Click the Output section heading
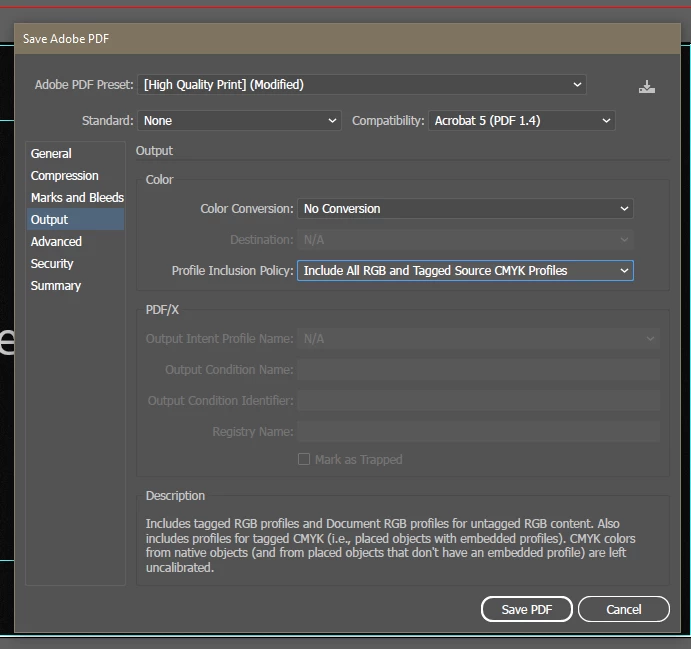The width and height of the screenshot is (691, 649). (x=154, y=151)
